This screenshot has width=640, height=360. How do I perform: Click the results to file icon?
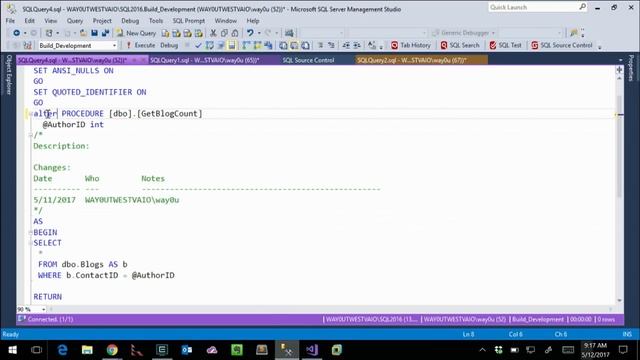(305, 45)
